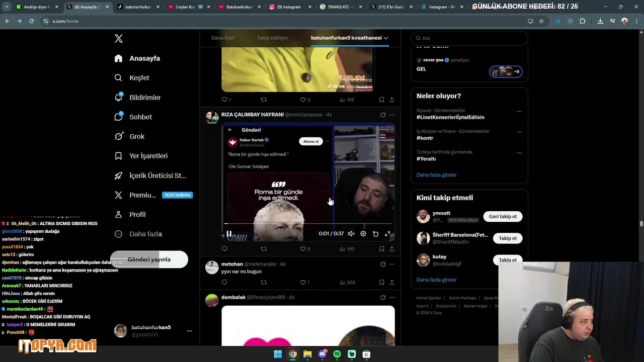Viewport: 644px width, 362px height.
Task: Bookmark the top video post
Action: click(382, 100)
